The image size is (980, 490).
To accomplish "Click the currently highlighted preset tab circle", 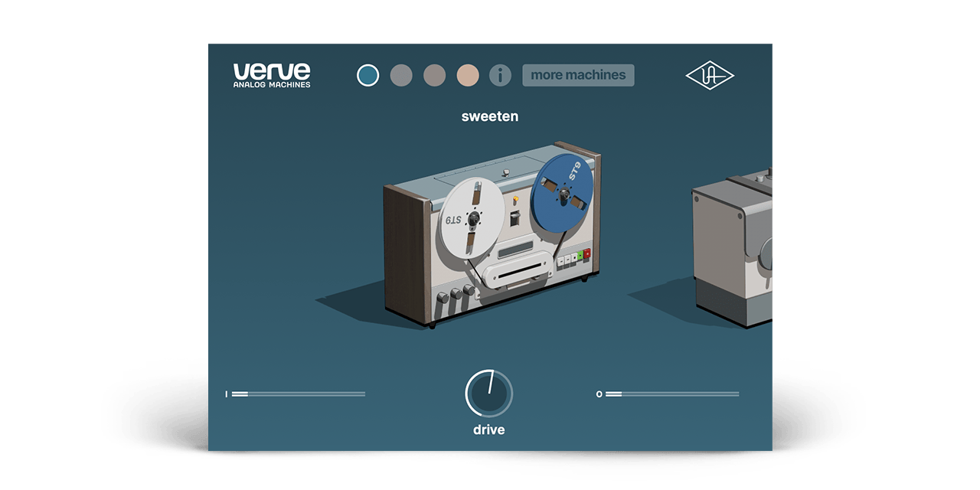I will click(x=367, y=74).
